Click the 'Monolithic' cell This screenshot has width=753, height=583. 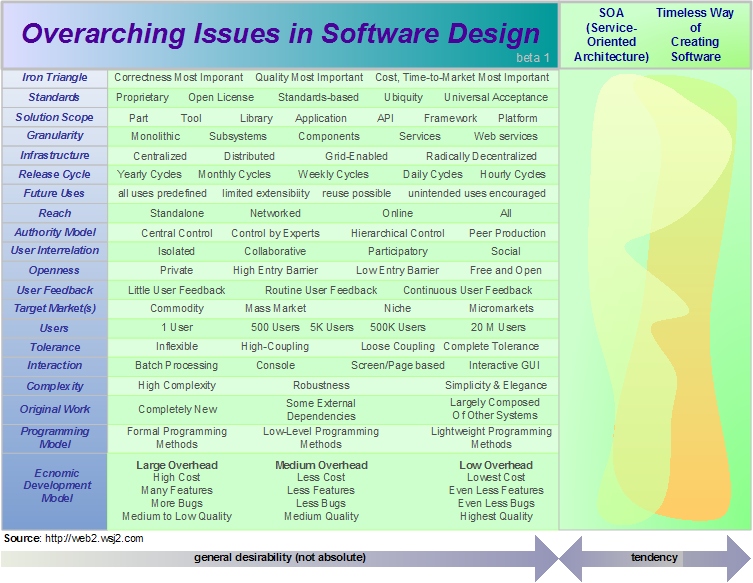[x=156, y=136]
